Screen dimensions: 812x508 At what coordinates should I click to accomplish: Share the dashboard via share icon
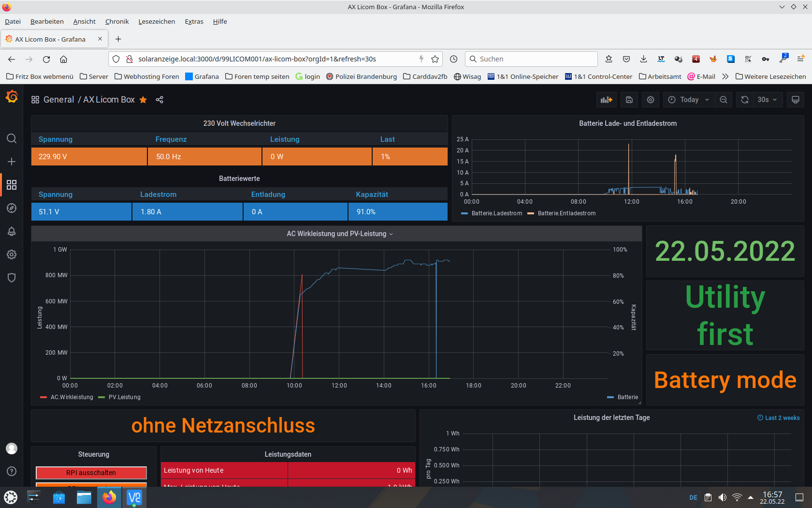point(159,100)
